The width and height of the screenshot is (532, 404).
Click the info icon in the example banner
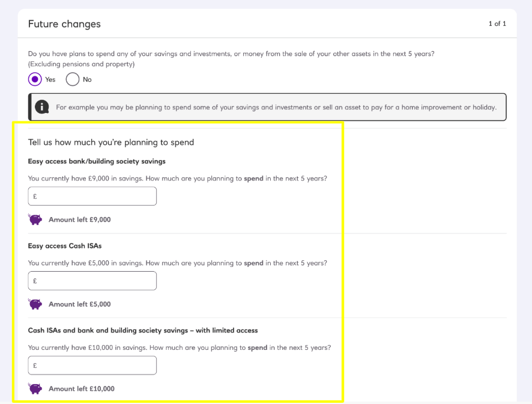point(42,107)
